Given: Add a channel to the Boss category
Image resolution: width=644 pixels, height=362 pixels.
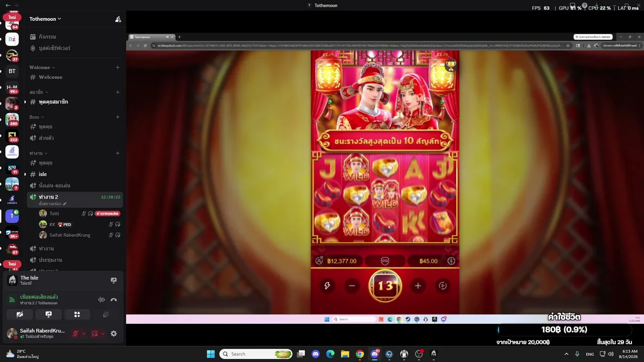Looking at the screenshot, I should pos(118,117).
